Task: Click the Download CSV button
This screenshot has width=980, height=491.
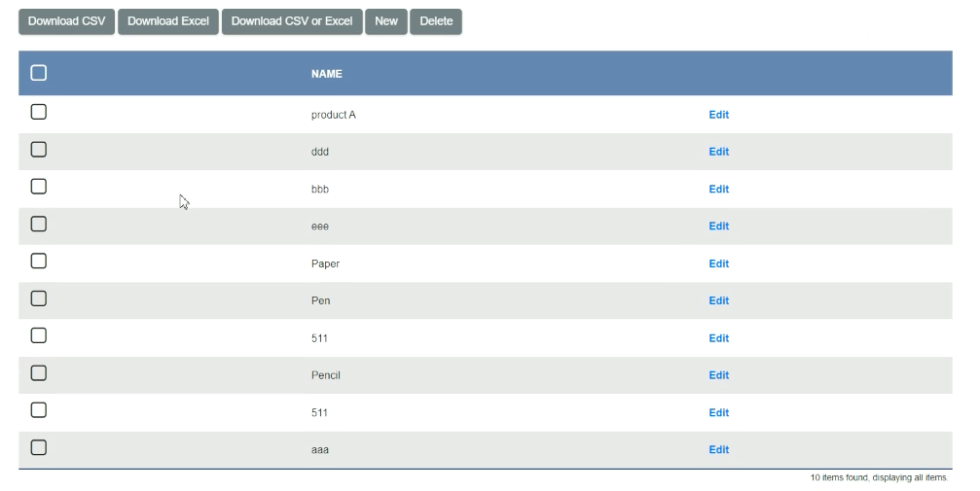Action: click(x=66, y=21)
